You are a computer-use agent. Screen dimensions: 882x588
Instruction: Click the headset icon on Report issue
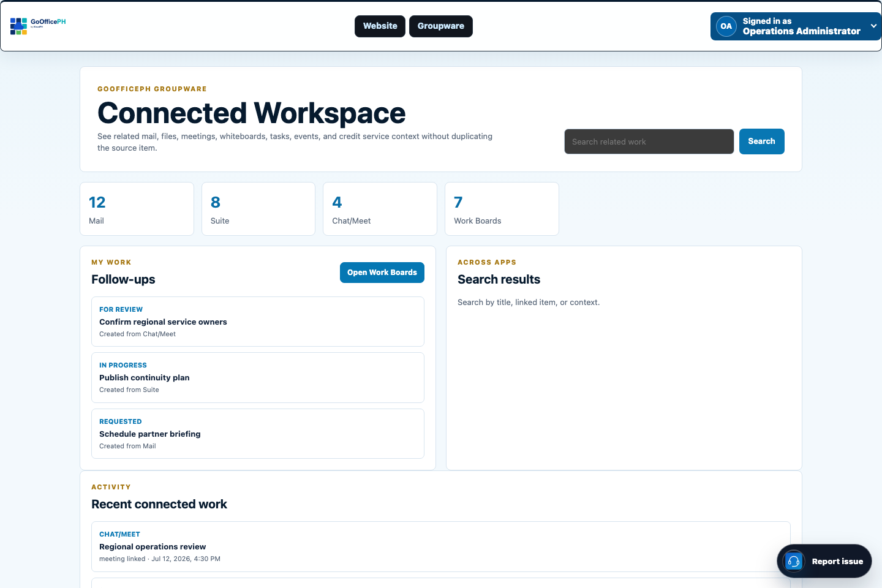tap(794, 561)
